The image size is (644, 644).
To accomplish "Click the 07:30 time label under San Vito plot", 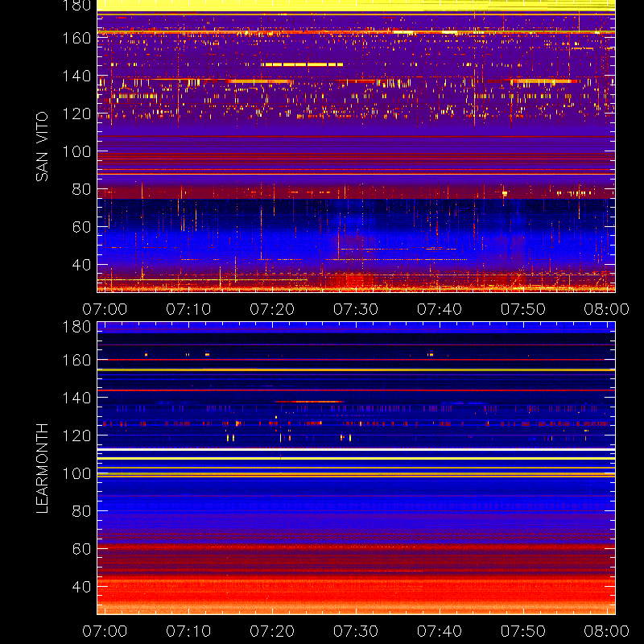I will (356, 309).
